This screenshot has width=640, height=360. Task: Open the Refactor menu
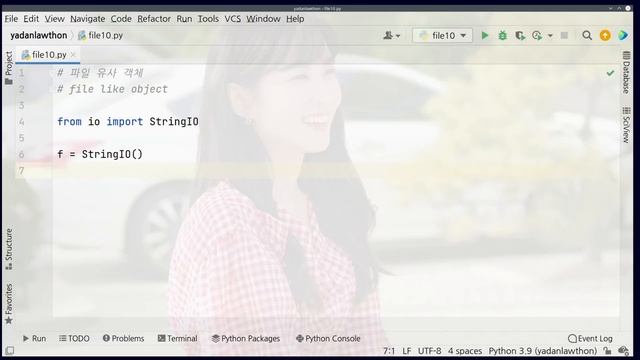pyautogui.click(x=154, y=19)
